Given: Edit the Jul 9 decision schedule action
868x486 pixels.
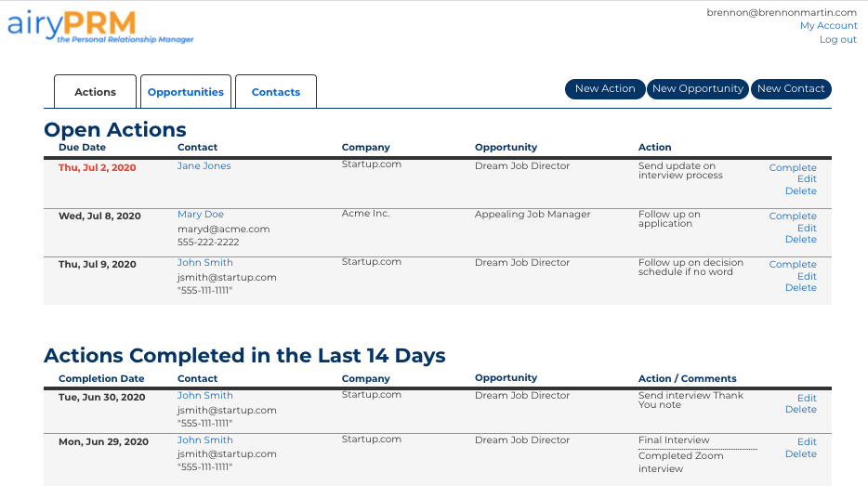Looking at the screenshot, I should [807, 276].
